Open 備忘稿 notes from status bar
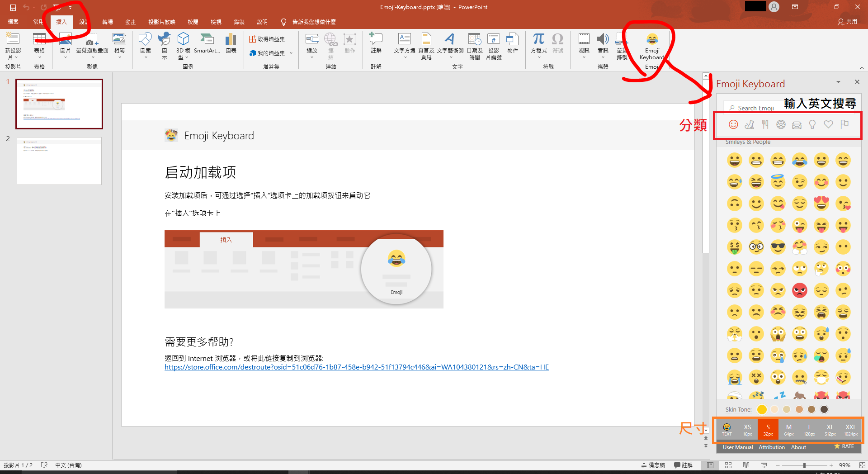This screenshot has width=868, height=474. click(x=653, y=465)
